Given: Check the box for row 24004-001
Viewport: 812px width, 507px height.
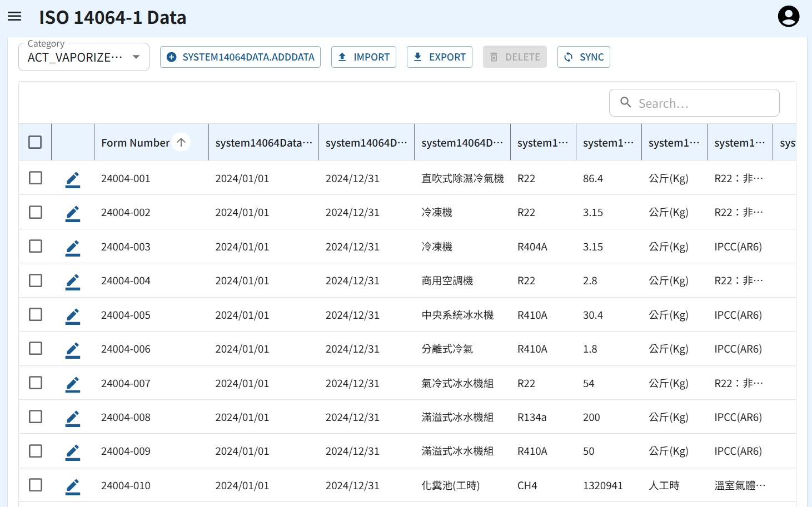Looking at the screenshot, I should (36, 178).
